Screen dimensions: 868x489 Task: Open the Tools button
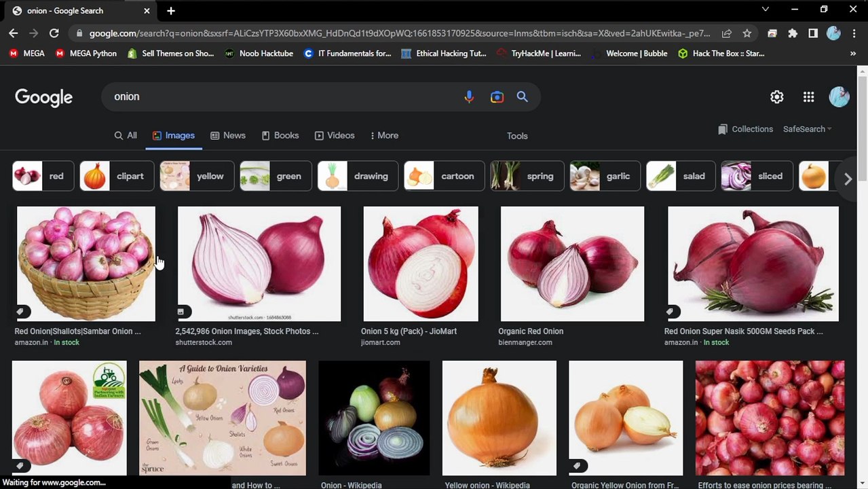[x=517, y=136]
